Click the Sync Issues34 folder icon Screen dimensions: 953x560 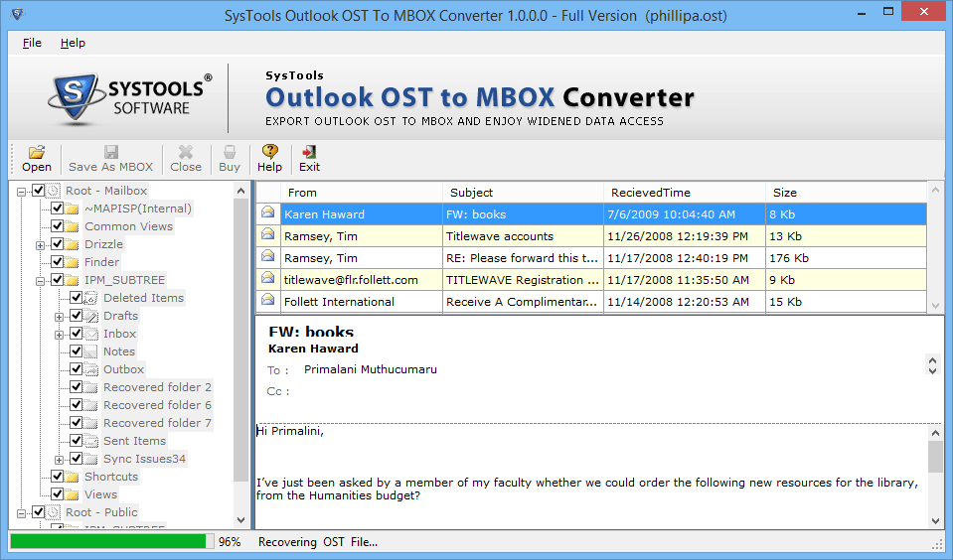[x=90, y=459]
